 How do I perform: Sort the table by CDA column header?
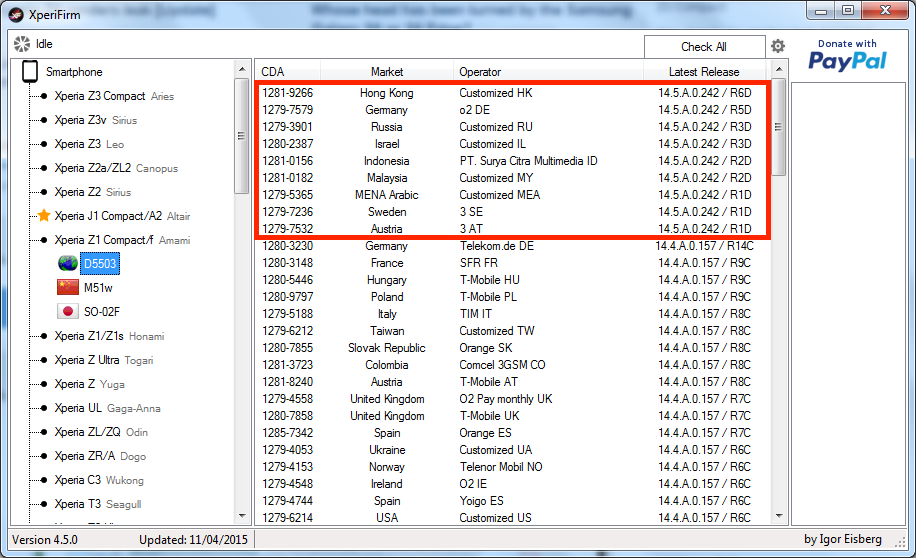[288, 72]
